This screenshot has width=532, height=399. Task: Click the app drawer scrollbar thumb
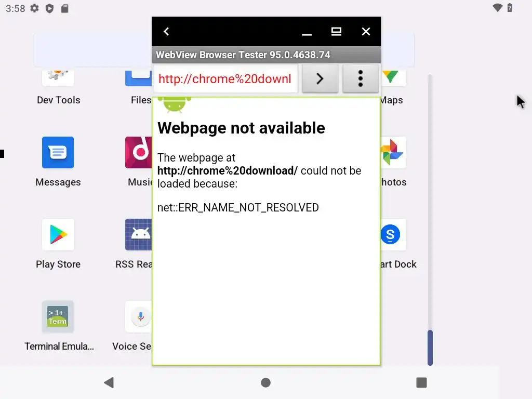[430, 348]
